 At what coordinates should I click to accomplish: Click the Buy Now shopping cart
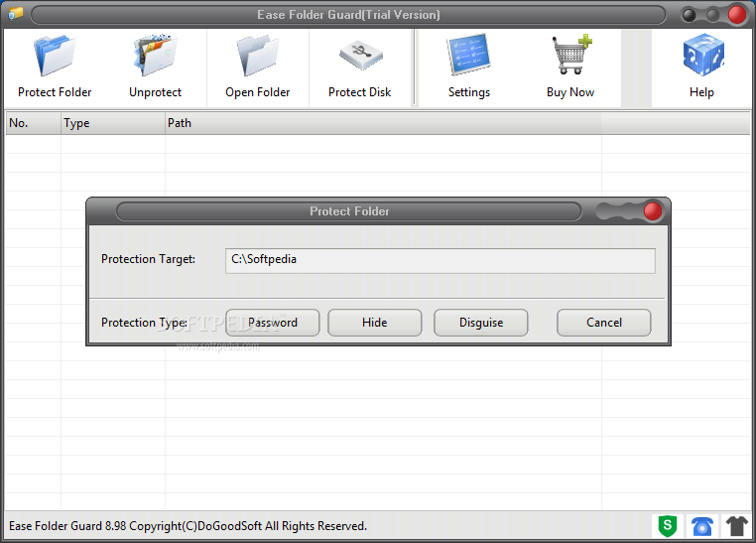(571, 54)
